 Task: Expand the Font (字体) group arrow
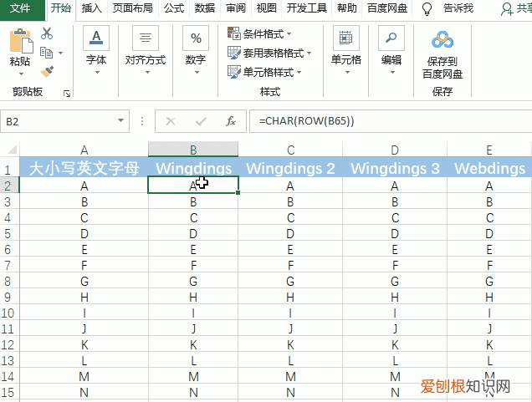click(x=97, y=72)
